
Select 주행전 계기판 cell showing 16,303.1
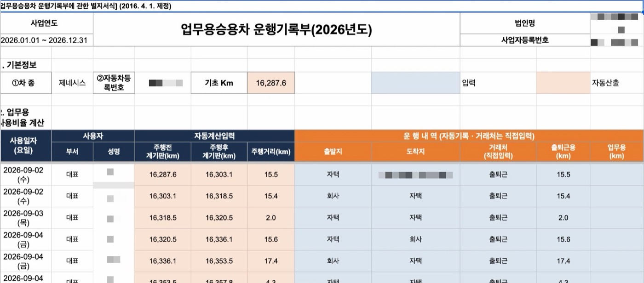163,196
